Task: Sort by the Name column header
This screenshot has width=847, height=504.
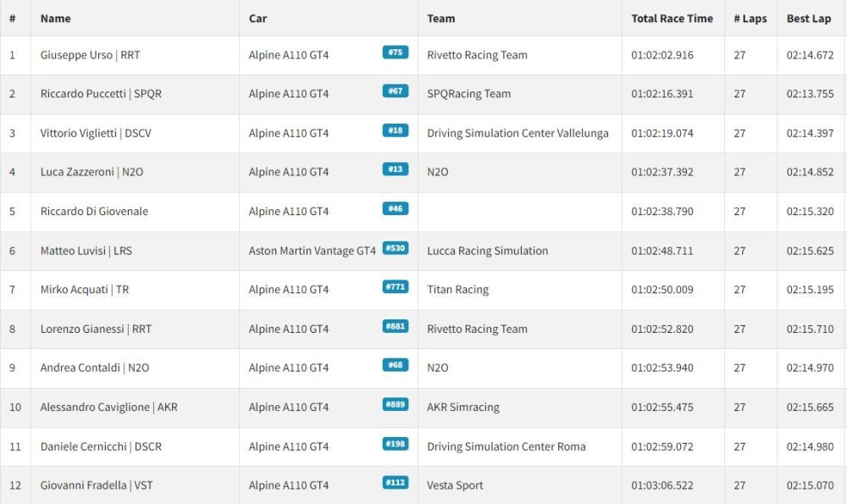Action: (56, 19)
